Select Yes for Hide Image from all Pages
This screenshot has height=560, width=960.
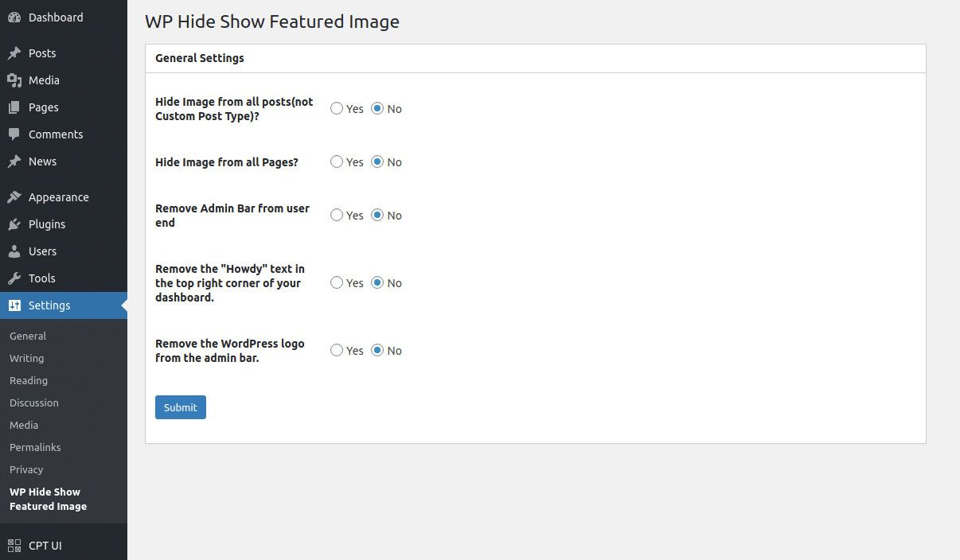pyautogui.click(x=337, y=161)
